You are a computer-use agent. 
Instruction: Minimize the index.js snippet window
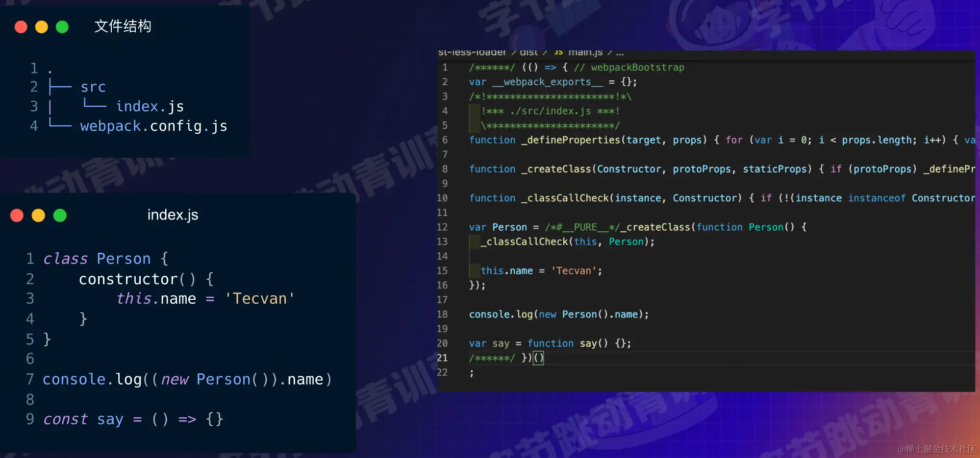coord(38,216)
